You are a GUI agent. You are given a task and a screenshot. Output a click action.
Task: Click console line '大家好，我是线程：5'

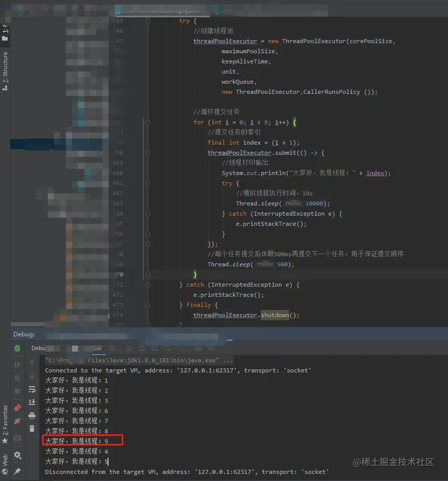77,461
